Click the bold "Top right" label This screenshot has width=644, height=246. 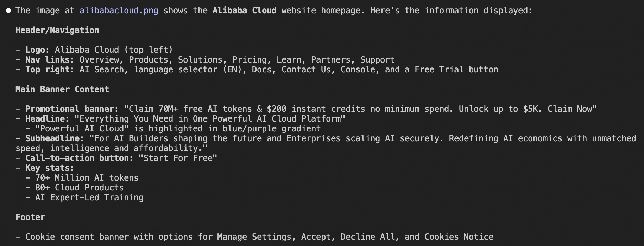pyautogui.click(x=49, y=70)
